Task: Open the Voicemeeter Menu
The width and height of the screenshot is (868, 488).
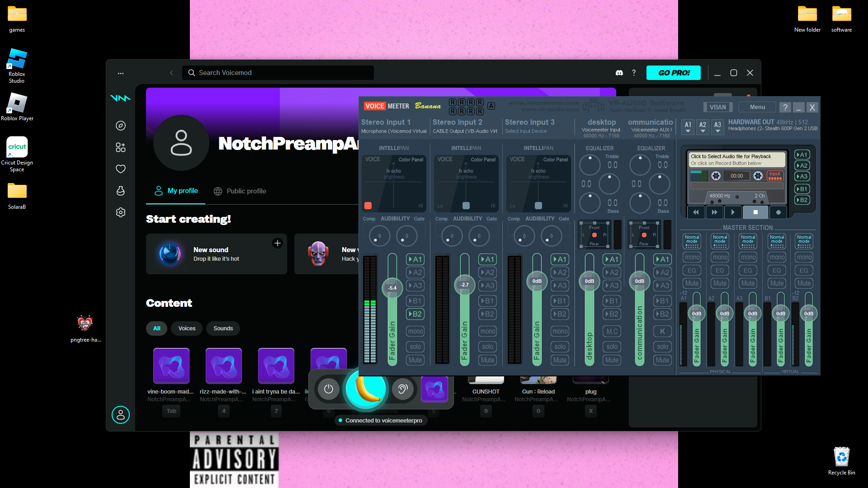Action: [x=757, y=107]
